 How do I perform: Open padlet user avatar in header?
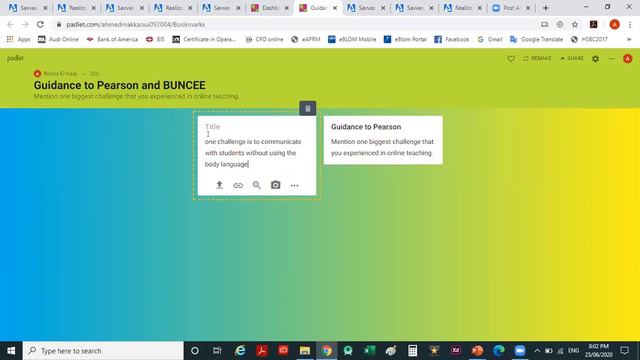click(627, 58)
